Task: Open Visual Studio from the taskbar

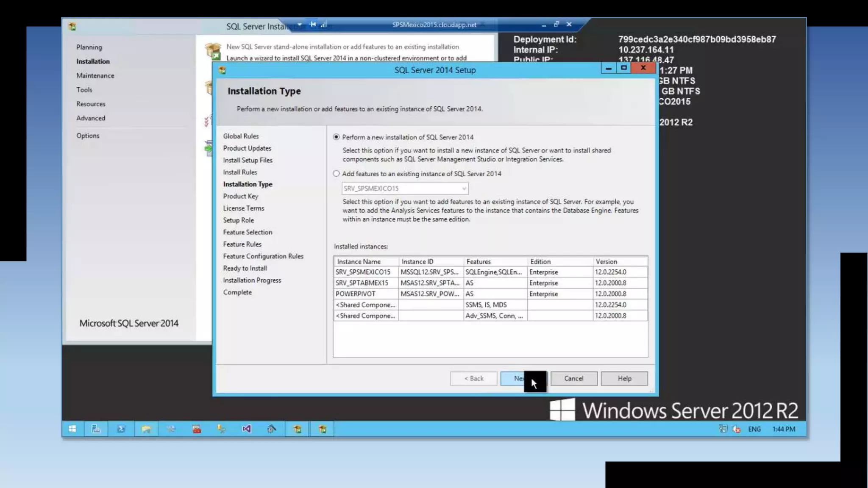Action: 247,429
